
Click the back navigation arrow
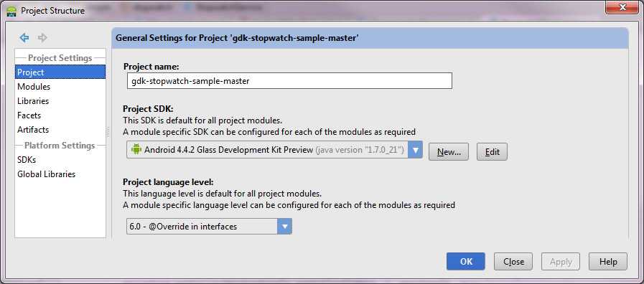click(x=24, y=38)
